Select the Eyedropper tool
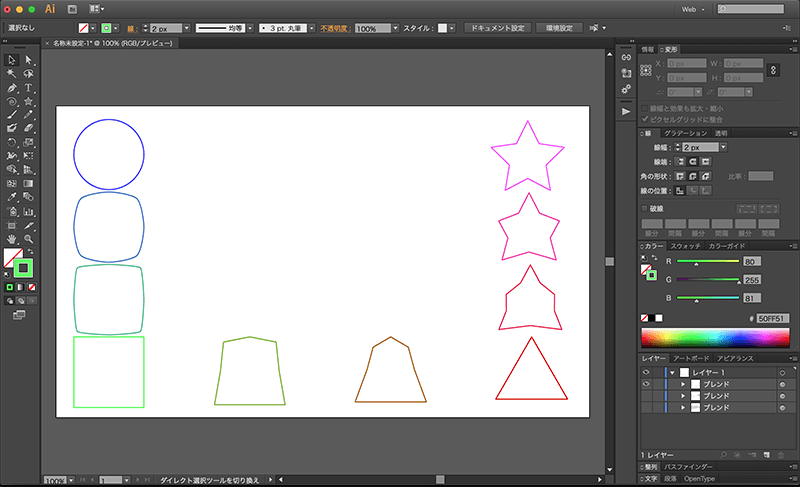Viewport: 800px width, 487px height. [11, 197]
